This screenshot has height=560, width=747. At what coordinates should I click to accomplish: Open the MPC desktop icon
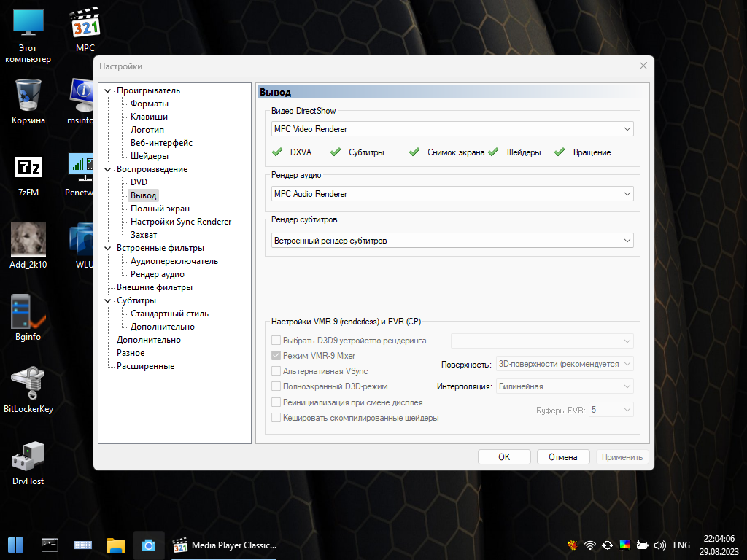tap(85, 29)
